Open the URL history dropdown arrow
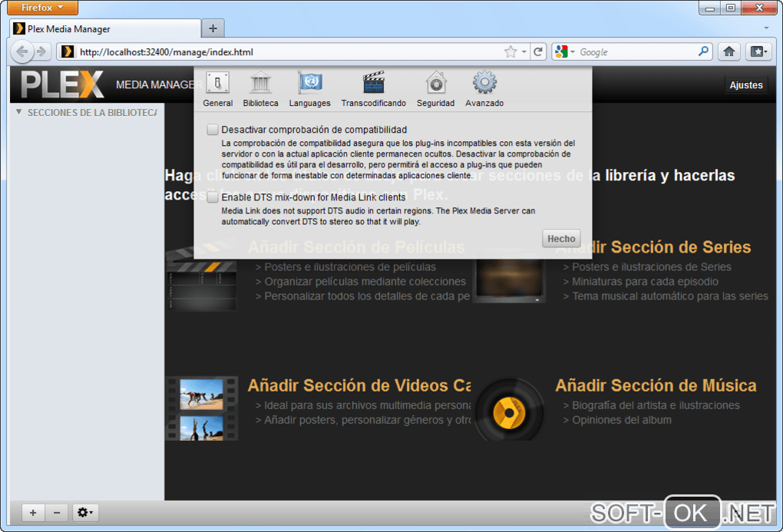The height and width of the screenshot is (532, 783). pyautogui.click(x=524, y=52)
